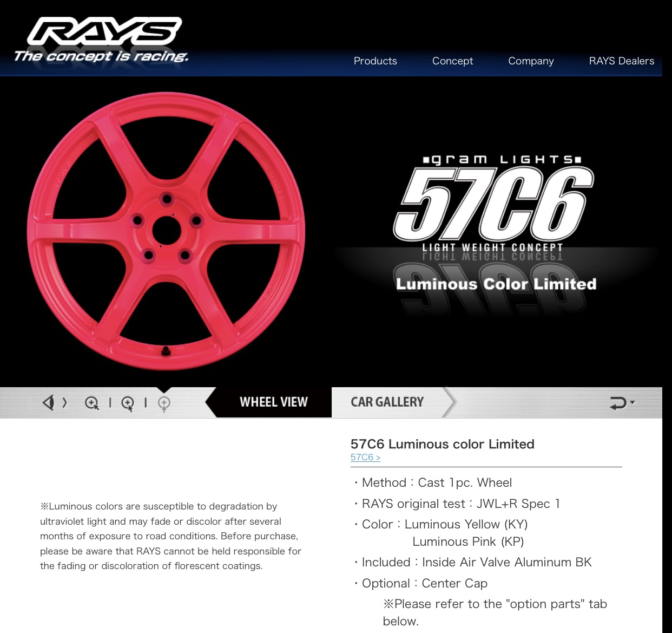Click 'RAYS original test : JWL+R Spec 1'
The height and width of the screenshot is (633, 672).
pos(457,504)
